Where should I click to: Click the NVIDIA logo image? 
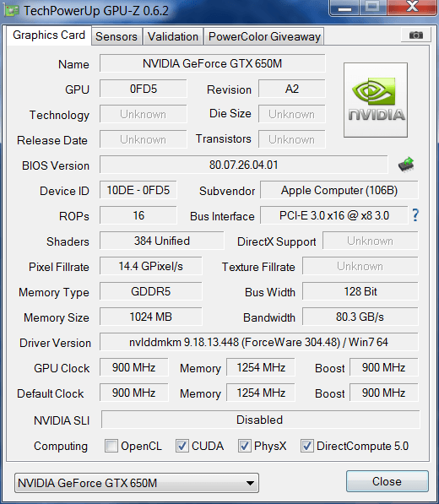376,100
